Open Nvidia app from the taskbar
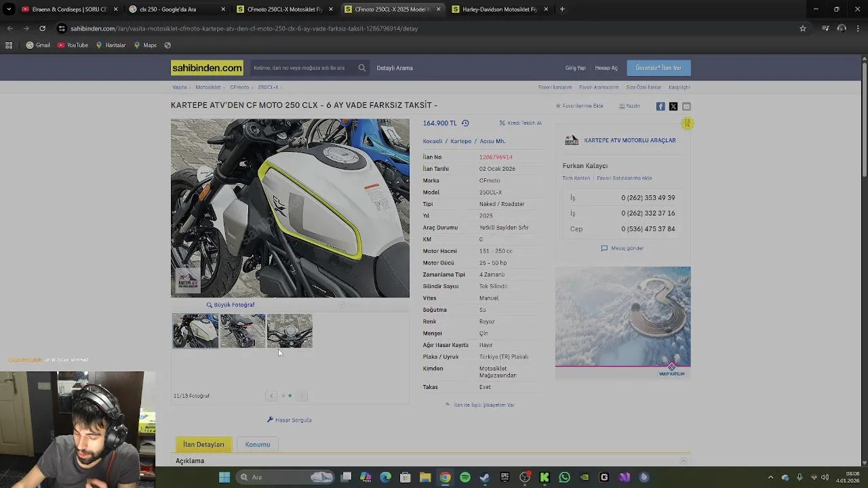The height and width of the screenshot is (488, 868). pos(584,477)
